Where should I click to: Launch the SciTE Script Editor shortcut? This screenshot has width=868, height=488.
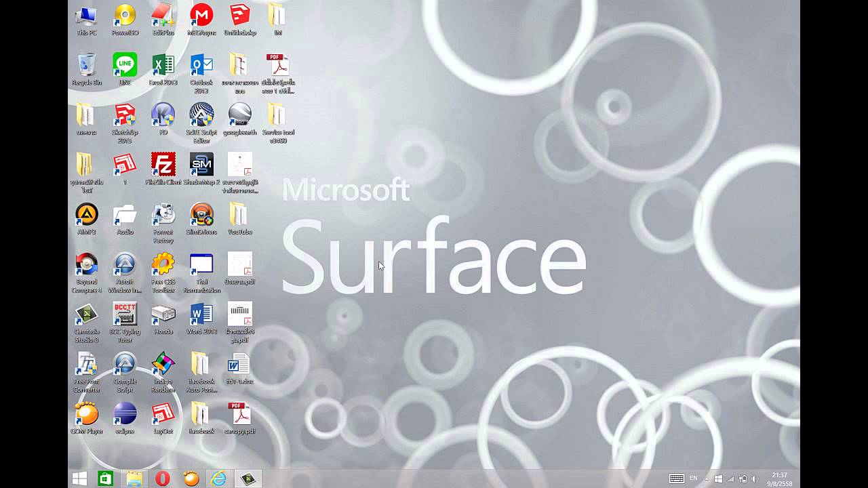click(x=201, y=123)
